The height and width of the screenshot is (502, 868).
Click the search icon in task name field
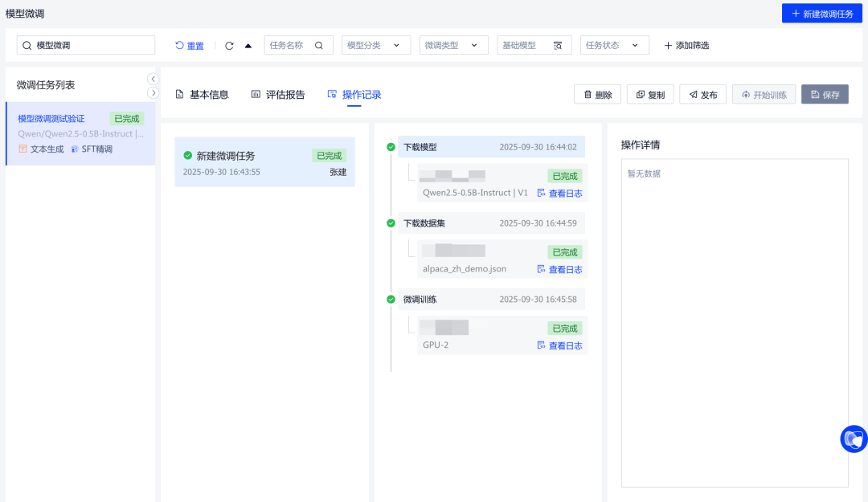pos(319,46)
